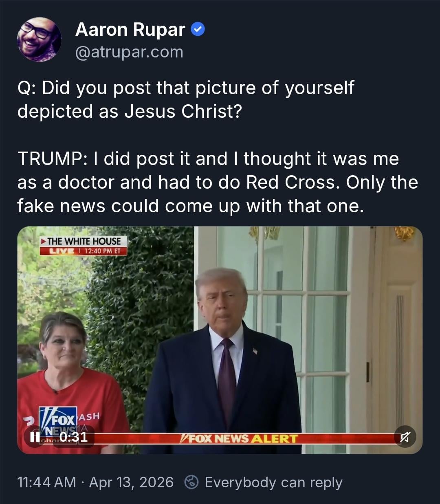This screenshot has width=440, height=504.
Task: Click the reply-settings icon beside "Everybody can reply"
Action: [x=191, y=482]
